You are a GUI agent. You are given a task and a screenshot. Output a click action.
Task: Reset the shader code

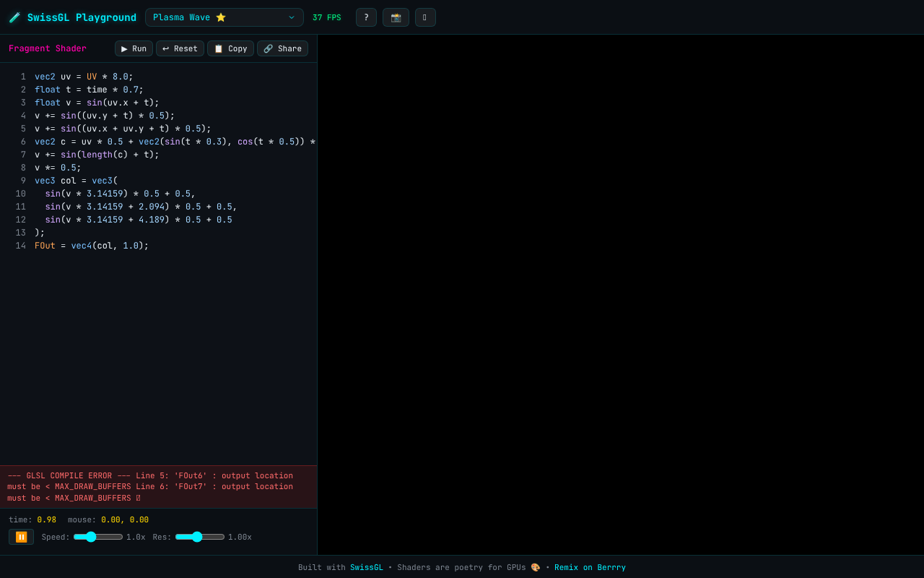coord(180,48)
